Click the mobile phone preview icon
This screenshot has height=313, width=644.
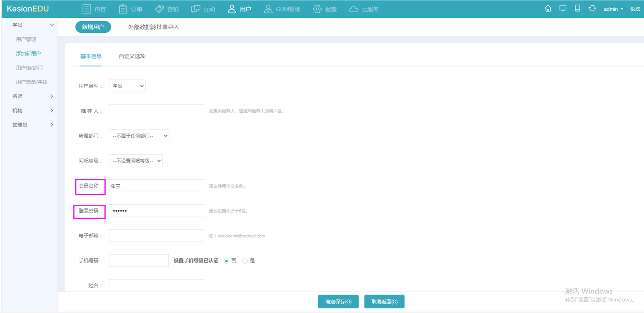[577, 8]
